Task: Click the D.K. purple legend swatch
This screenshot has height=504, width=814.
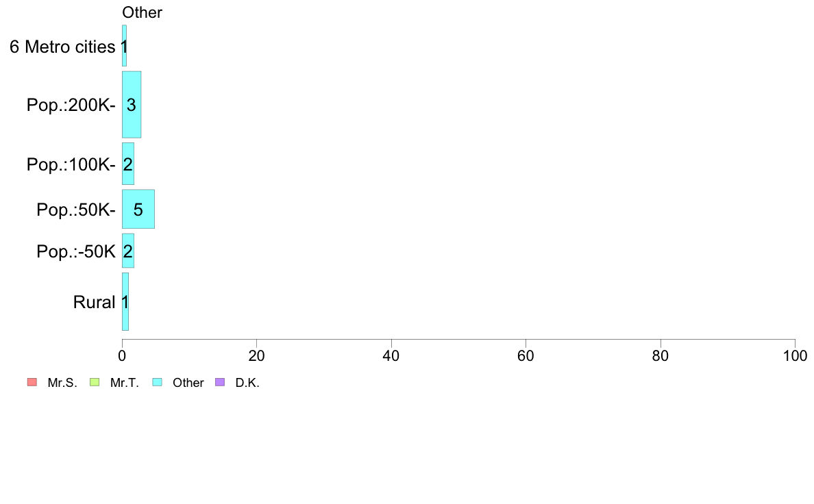Action: coord(220,383)
